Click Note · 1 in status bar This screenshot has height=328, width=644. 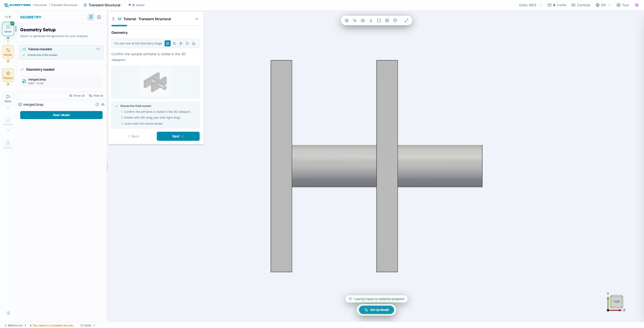click(87, 325)
